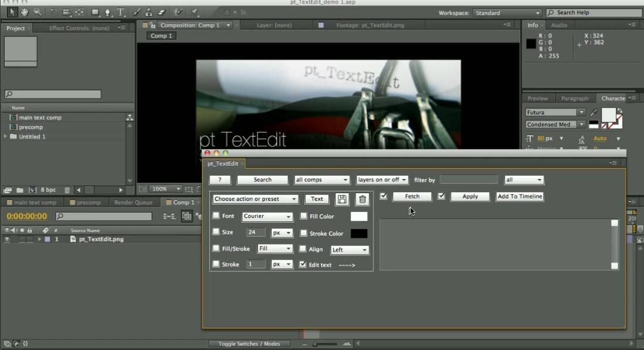Expand the Untitled 1 folder
This screenshot has width=644, height=350.
point(6,137)
